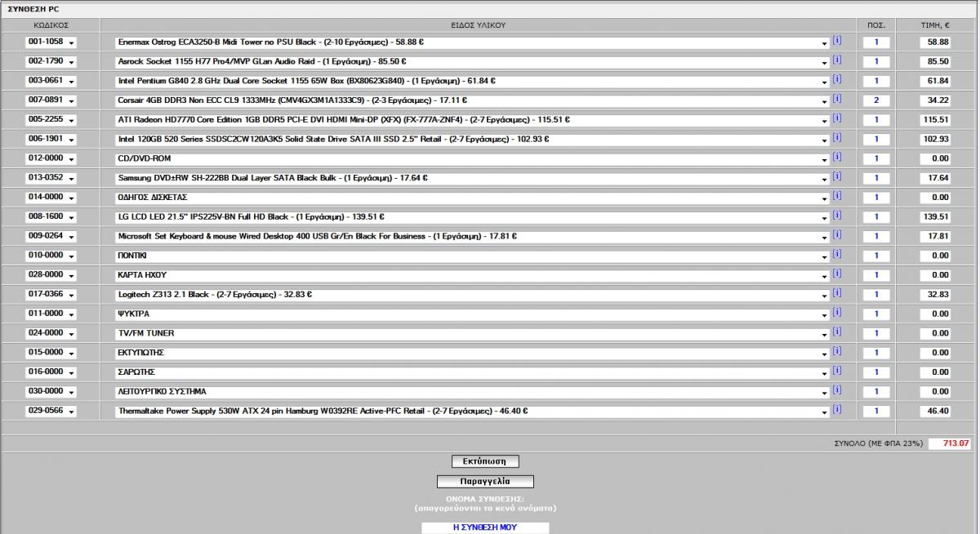Click info icon for ATI Radeon HD7770 row

click(x=837, y=118)
